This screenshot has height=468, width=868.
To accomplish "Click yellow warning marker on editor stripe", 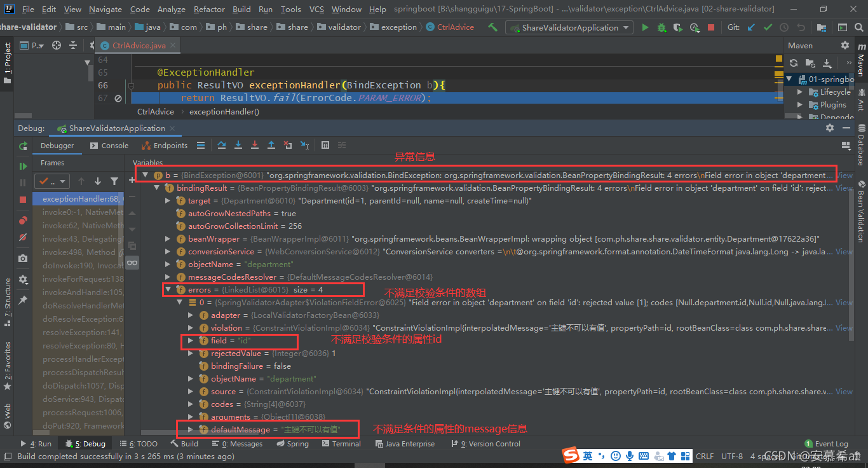I will [x=779, y=59].
